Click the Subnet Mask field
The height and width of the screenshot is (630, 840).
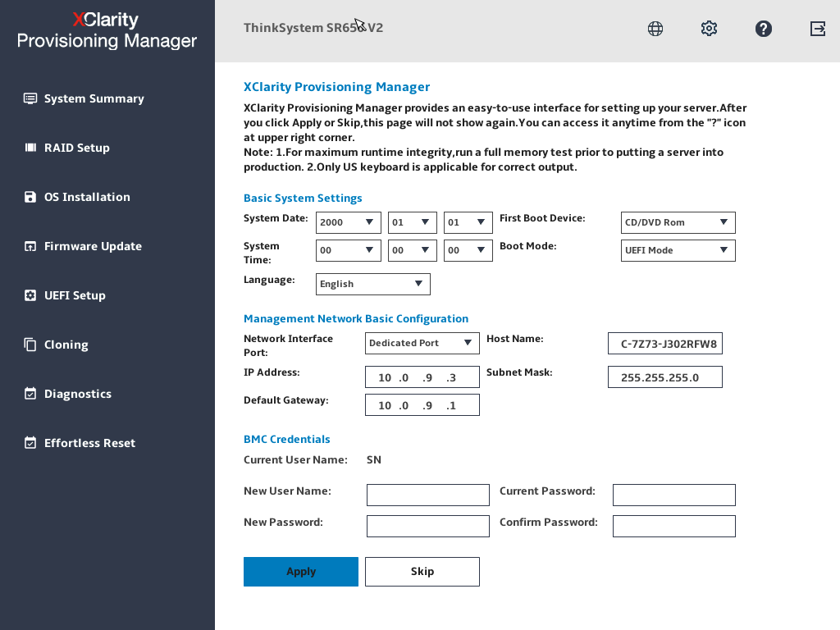tap(664, 377)
